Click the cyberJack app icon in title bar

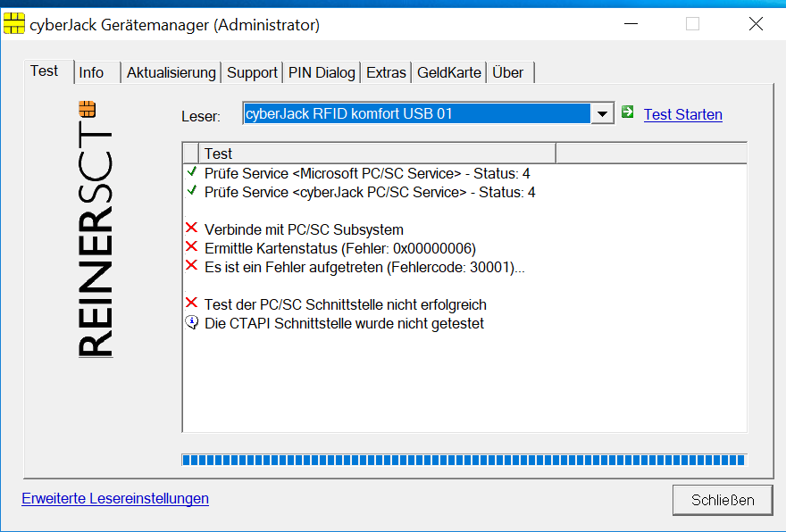13,23
